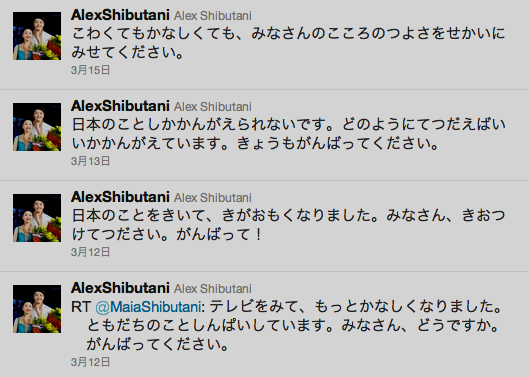Click gray Alex Shibutani name on RT tweet

click(213, 289)
